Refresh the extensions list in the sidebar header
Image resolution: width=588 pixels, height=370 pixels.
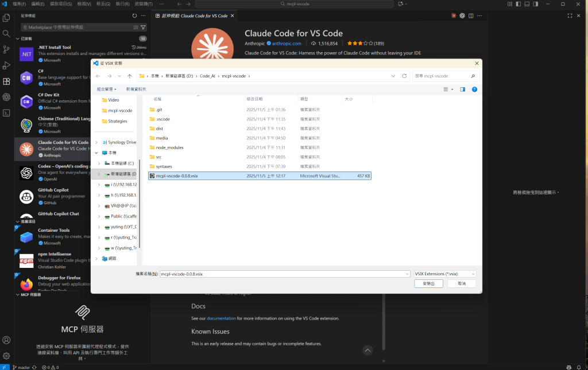134,15
